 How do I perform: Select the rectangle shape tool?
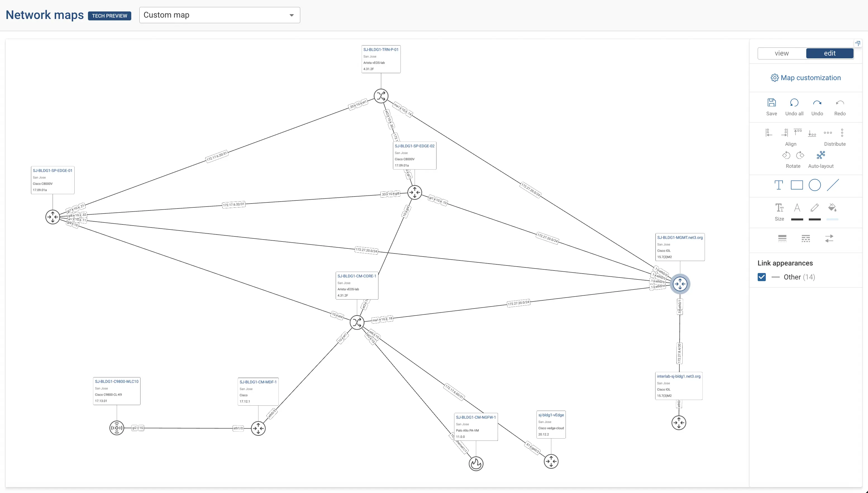click(x=797, y=185)
